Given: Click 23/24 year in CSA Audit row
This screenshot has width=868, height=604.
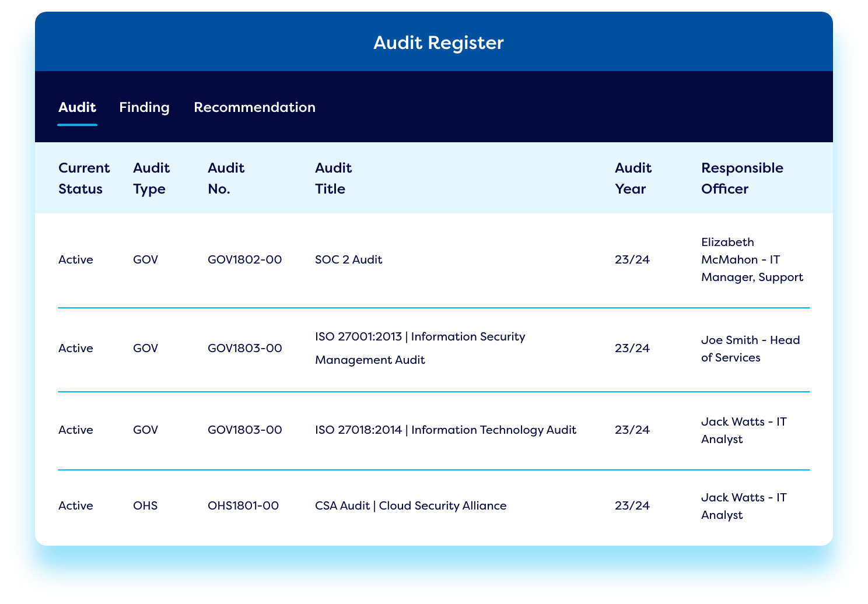Looking at the screenshot, I should (x=632, y=505).
